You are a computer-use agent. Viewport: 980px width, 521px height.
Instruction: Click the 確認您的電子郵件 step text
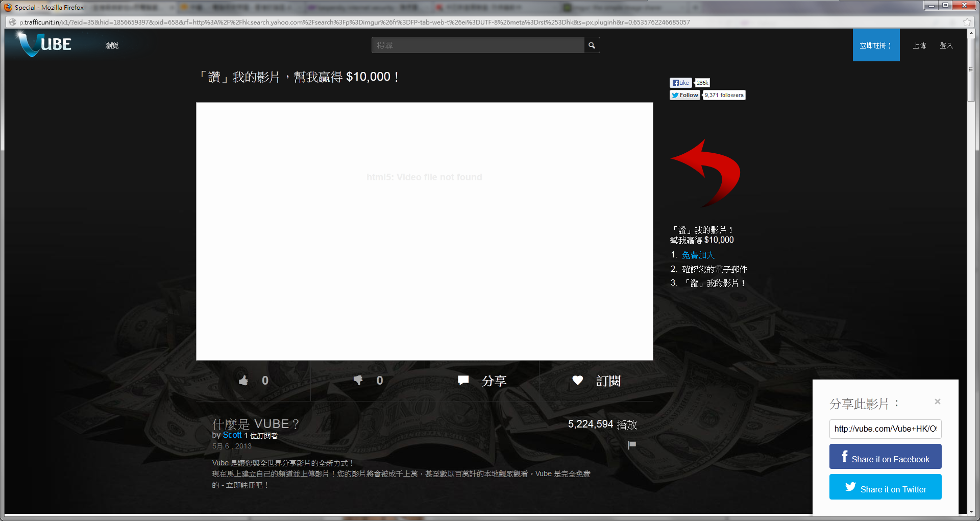tap(715, 269)
